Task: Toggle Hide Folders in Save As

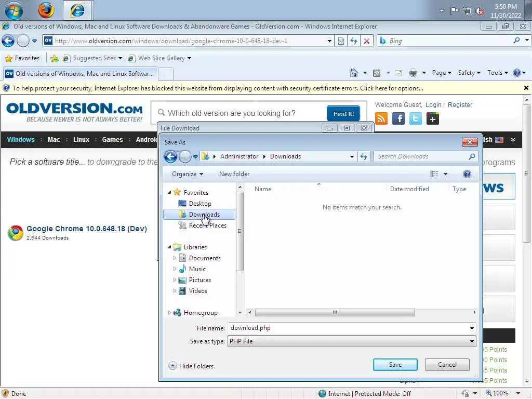Action: (191, 366)
